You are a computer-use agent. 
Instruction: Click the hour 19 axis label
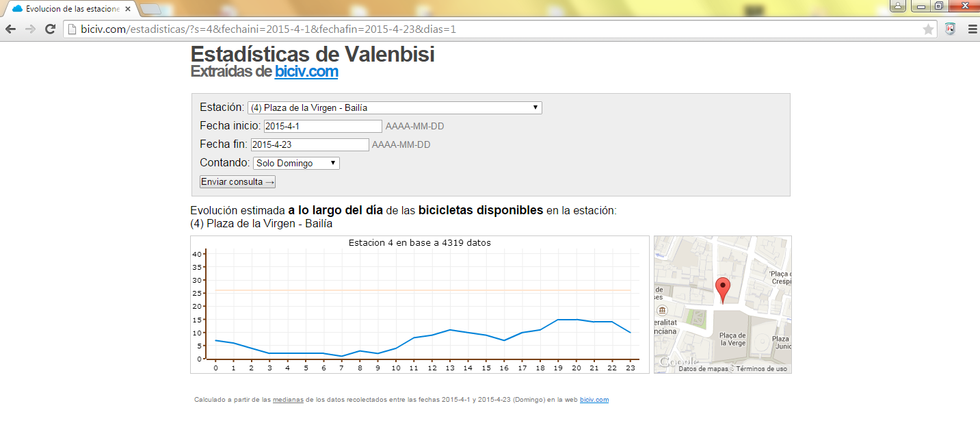pos(558,368)
